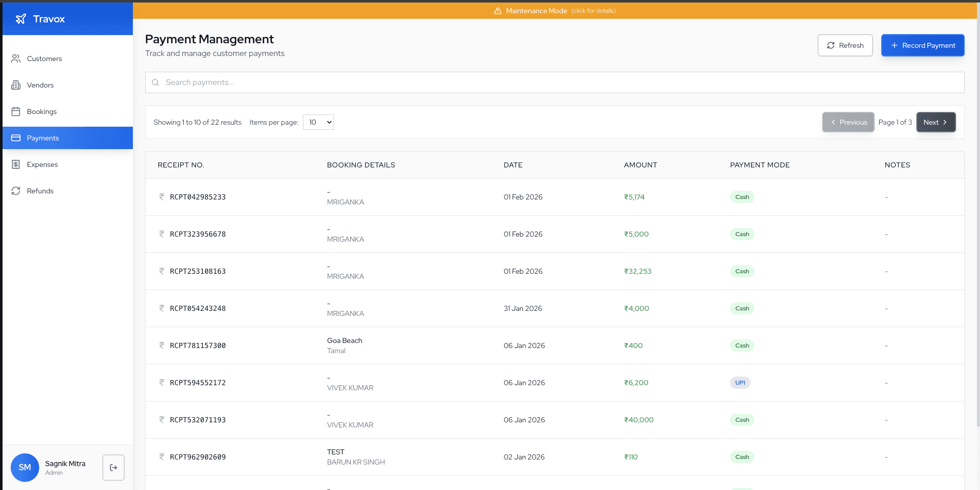The height and width of the screenshot is (490, 980).
Task: Click rupee icon beside RCPT042985233
Action: (x=162, y=197)
